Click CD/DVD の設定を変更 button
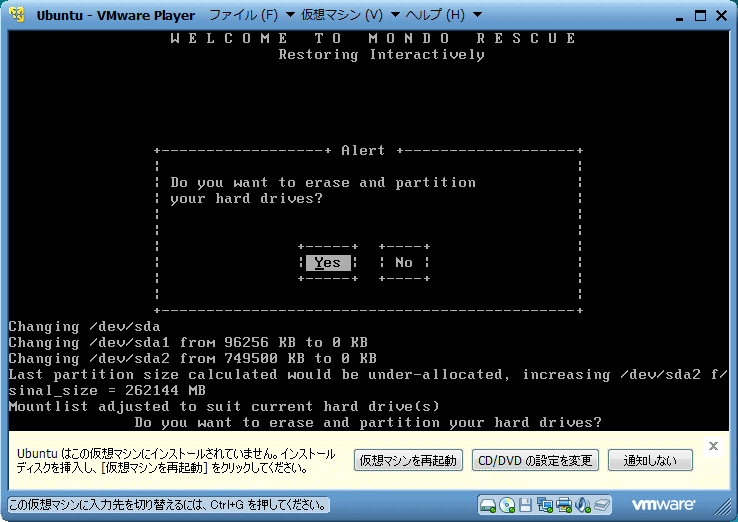 click(x=535, y=461)
